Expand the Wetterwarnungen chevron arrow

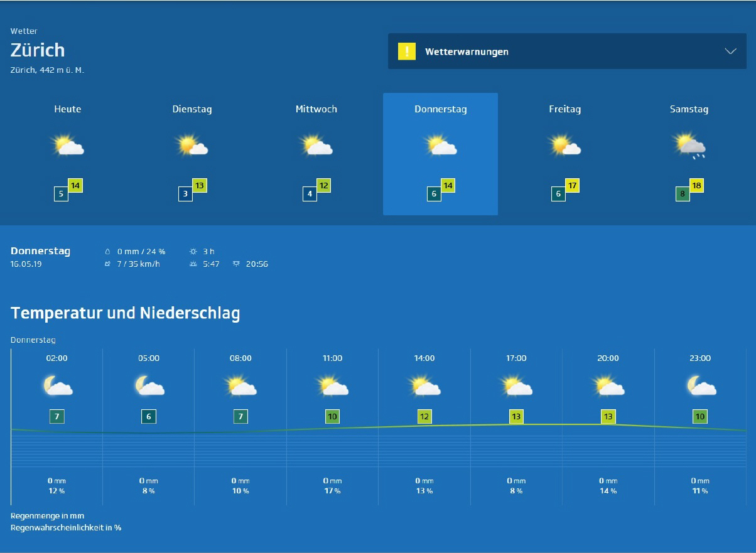[x=730, y=51]
